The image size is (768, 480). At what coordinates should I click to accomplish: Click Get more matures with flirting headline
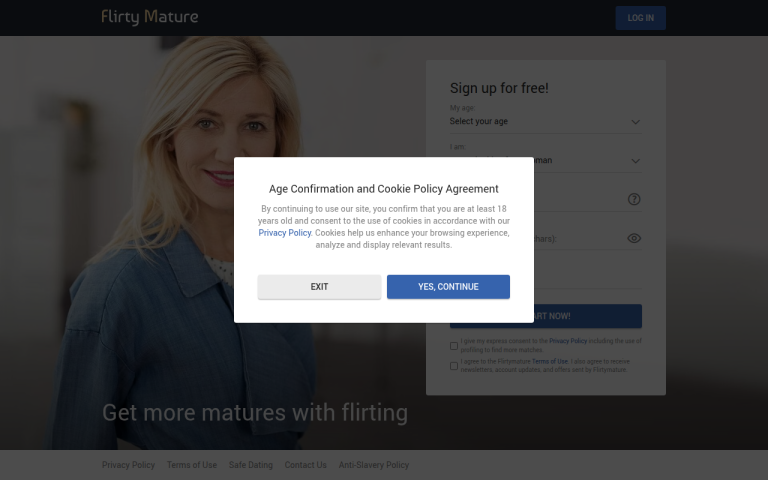click(x=255, y=412)
